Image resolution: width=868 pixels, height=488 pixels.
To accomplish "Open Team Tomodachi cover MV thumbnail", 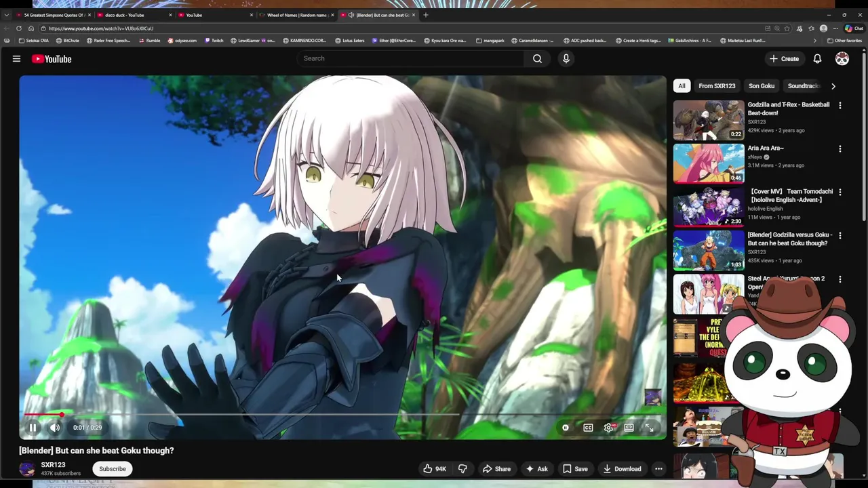I will click(x=708, y=207).
